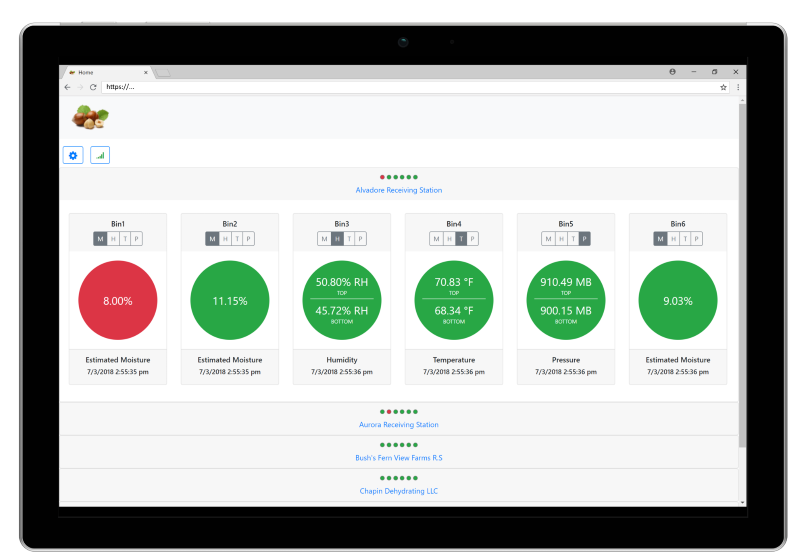
Task: Click the browser back arrow
Action: [67, 87]
